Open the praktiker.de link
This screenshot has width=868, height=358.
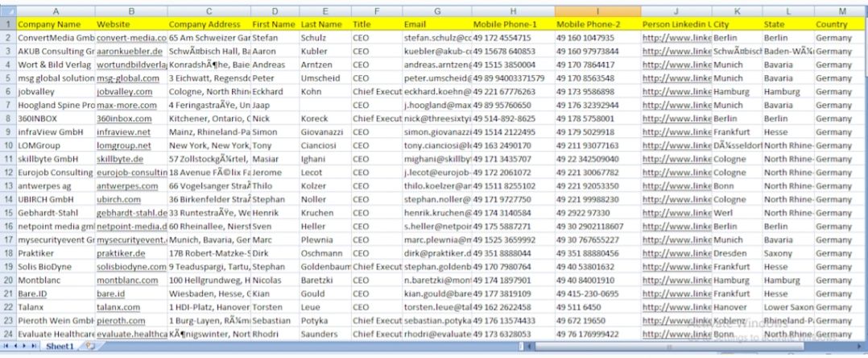coord(121,253)
